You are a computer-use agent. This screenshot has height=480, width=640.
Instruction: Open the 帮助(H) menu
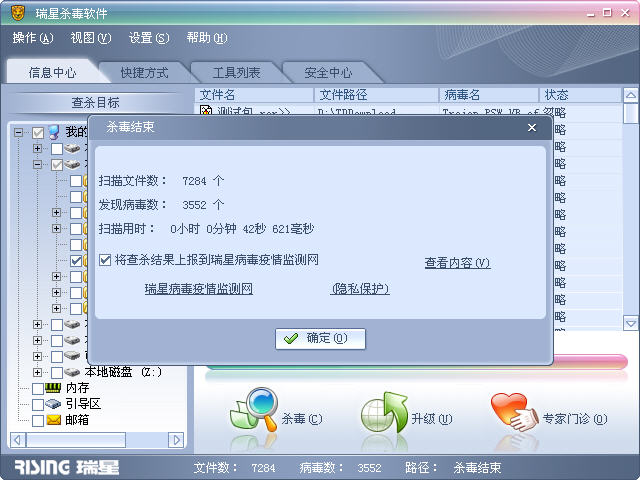[207, 38]
